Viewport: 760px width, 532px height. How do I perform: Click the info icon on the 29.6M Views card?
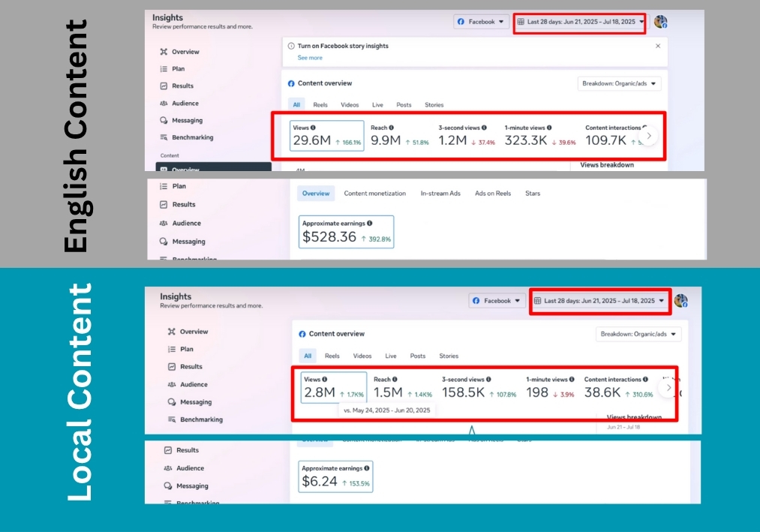click(x=313, y=128)
